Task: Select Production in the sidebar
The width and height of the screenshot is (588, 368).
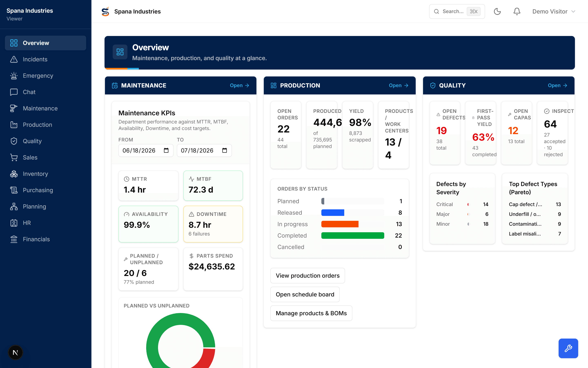Action: pos(46,125)
